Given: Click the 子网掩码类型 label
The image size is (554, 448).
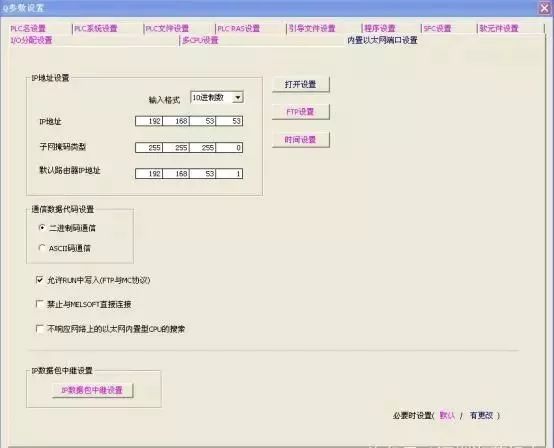Looking at the screenshot, I should [x=63, y=147].
